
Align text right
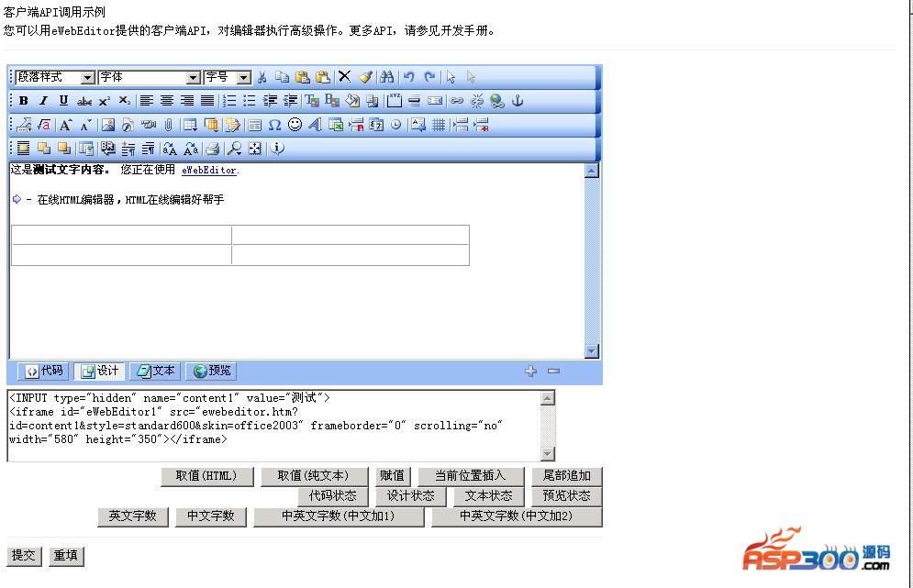coord(187,101)
